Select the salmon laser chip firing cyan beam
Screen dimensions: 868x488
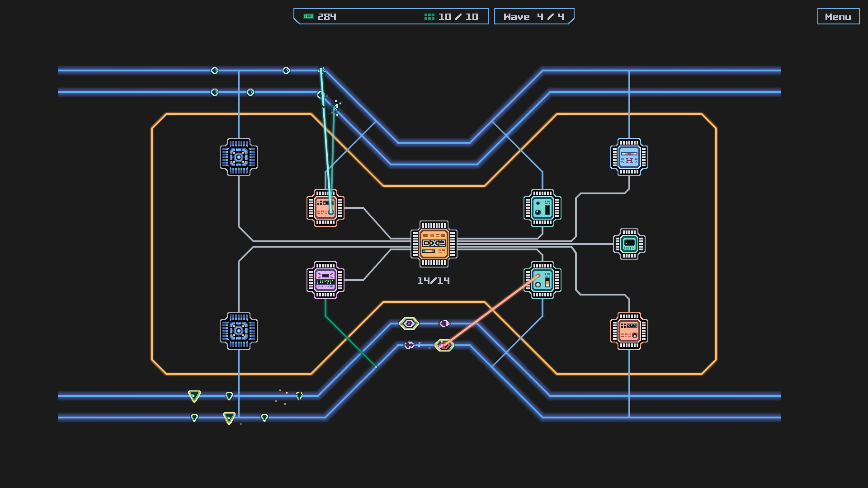pyautogui.click(x=325, y=208)
